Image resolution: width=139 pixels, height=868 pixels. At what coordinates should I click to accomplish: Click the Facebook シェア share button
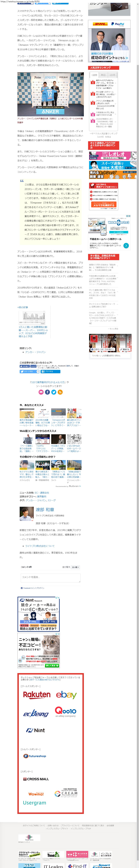[x=33, y=366]
